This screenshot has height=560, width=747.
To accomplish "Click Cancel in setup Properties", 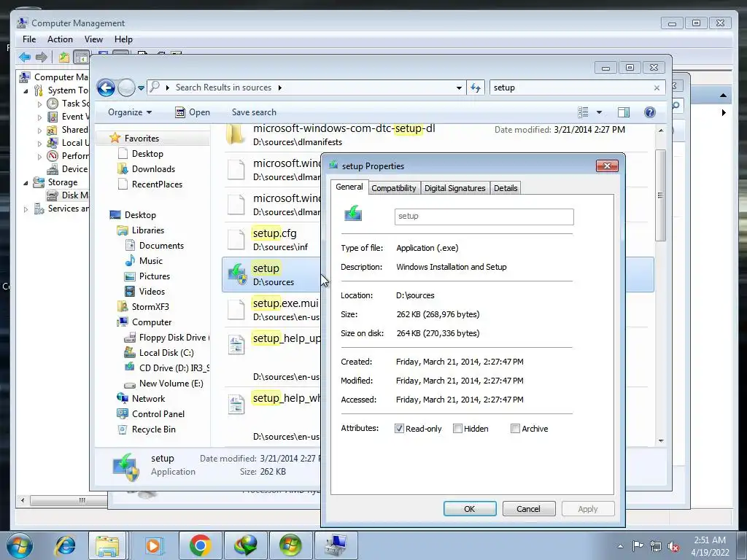I will (529, 508).
